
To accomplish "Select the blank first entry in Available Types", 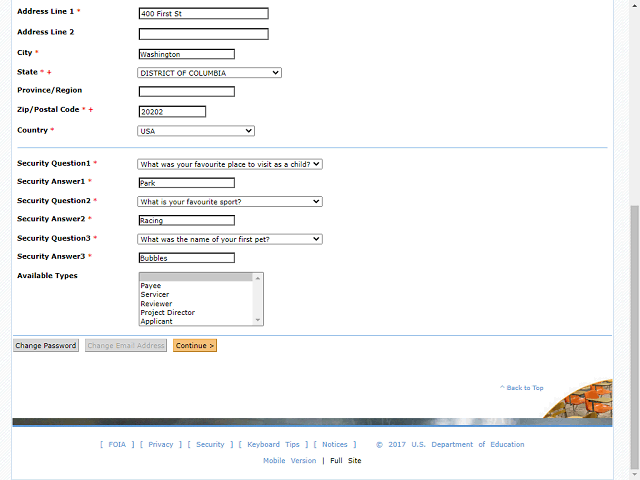I will pyautogui.click(x=196, y=277).
